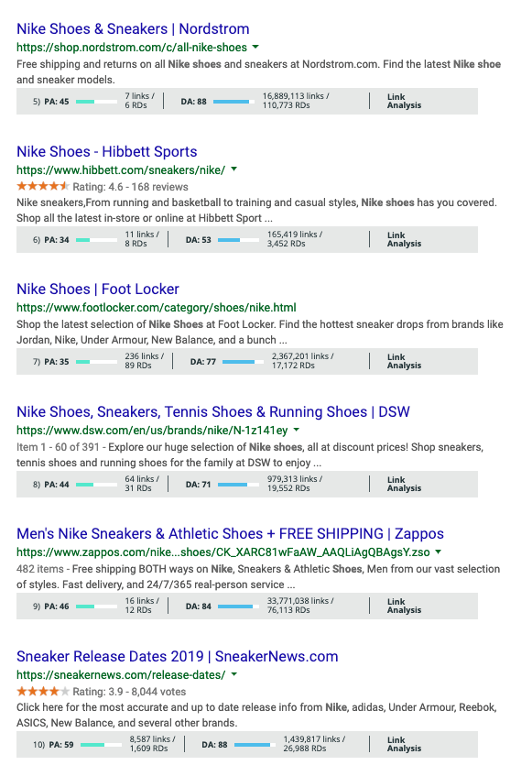Open Link Analysis for Foot Locker result

point(404,361)
